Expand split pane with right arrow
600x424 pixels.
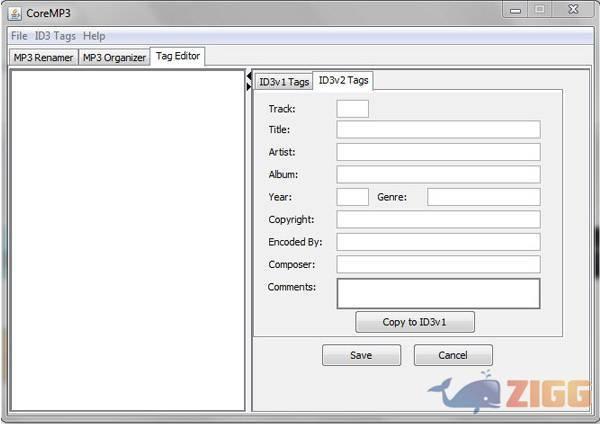click(x=249, y=87)
